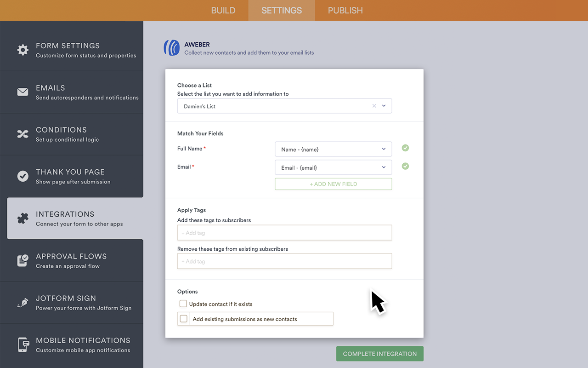Click the Conditions shuffle arrows icon
Viewport: 588px width, 368px height.
coord(23,134)
